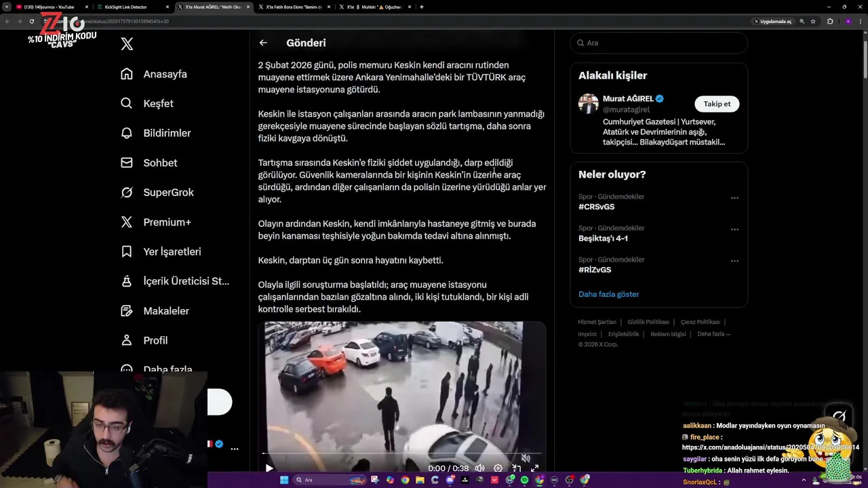The height and width of the screenshot is (488, 868).
Task: Open the #CRSvGS trending topic
Action: click(596, 207)
